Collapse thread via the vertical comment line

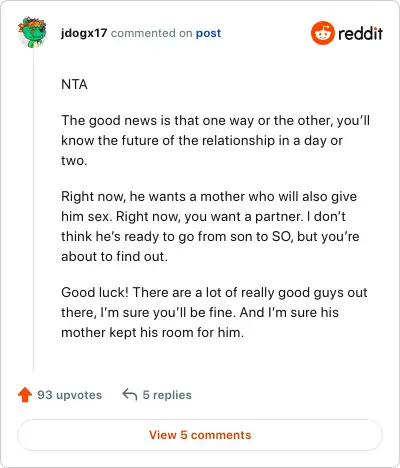tap(33, 210)
